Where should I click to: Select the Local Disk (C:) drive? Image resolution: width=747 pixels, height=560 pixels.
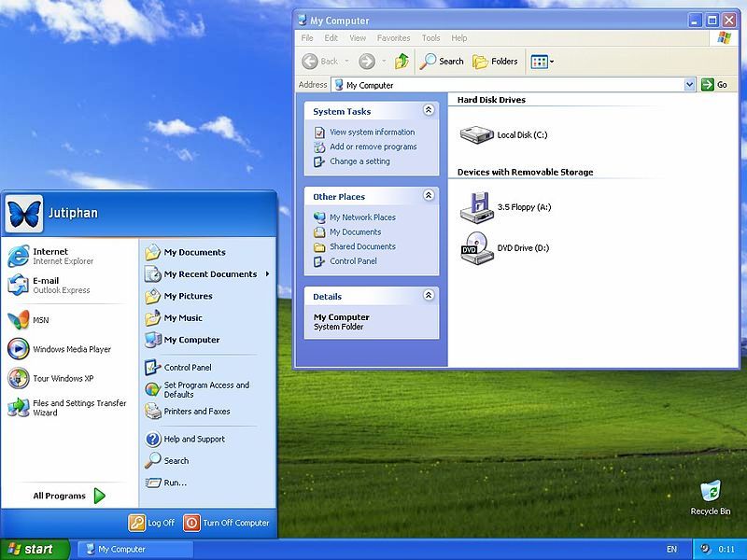503,134
